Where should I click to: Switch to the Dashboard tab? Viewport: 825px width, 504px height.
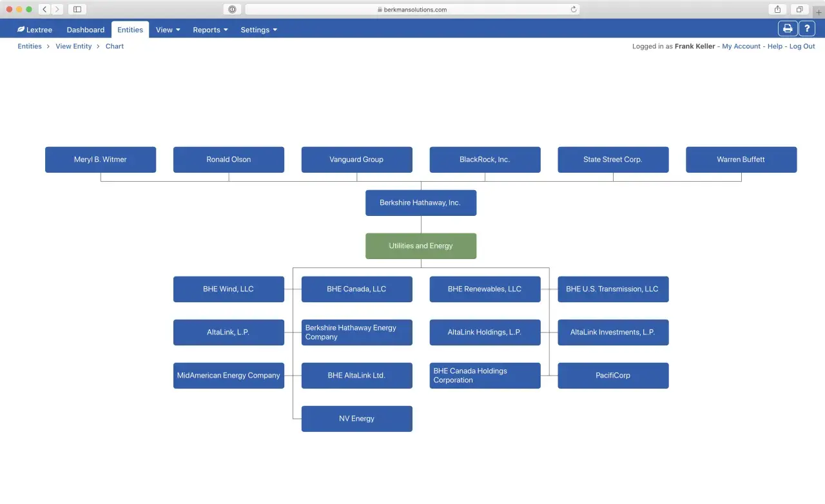click(86, 30)
